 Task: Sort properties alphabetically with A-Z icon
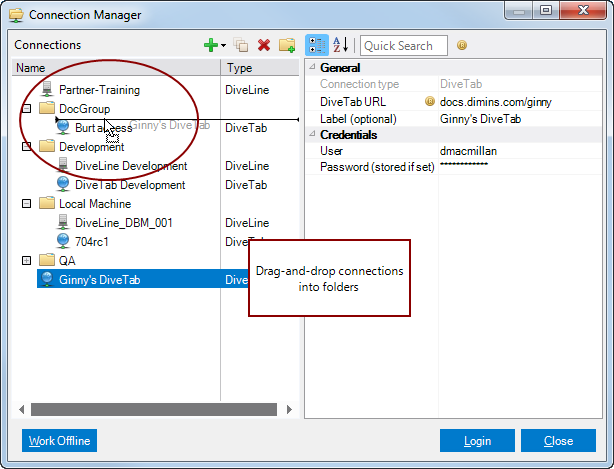pyautogui.click(x=340, y=45)
